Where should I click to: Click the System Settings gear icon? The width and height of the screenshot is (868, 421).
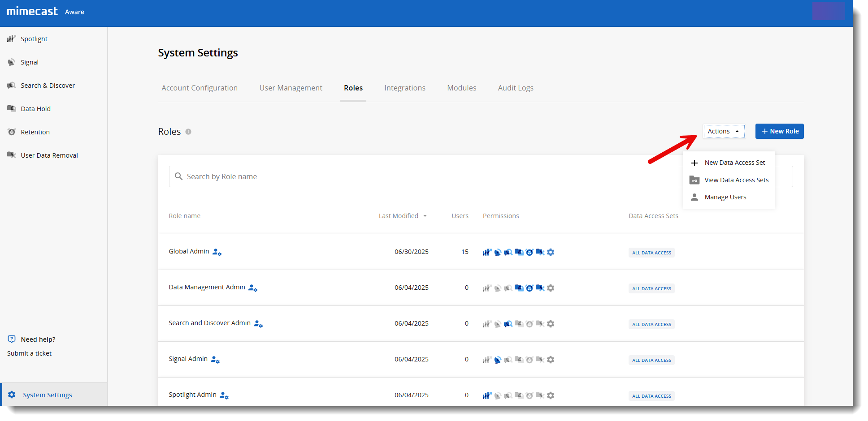[x=12, y=395]
